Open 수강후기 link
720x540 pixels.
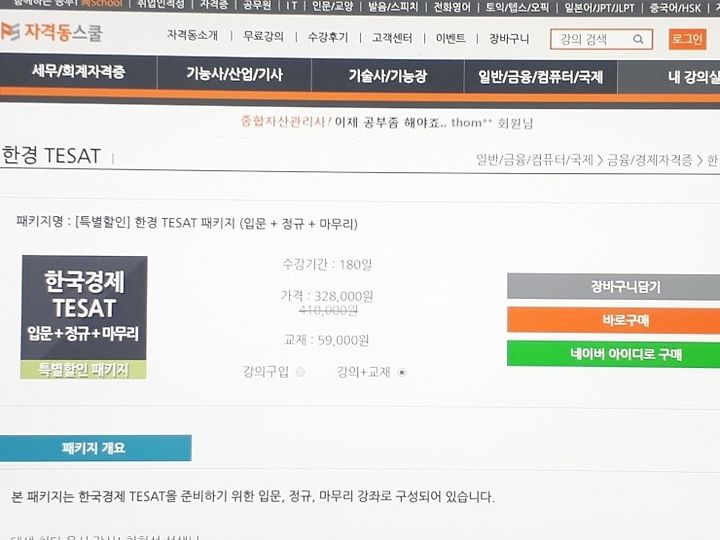(x=328, y=37)
